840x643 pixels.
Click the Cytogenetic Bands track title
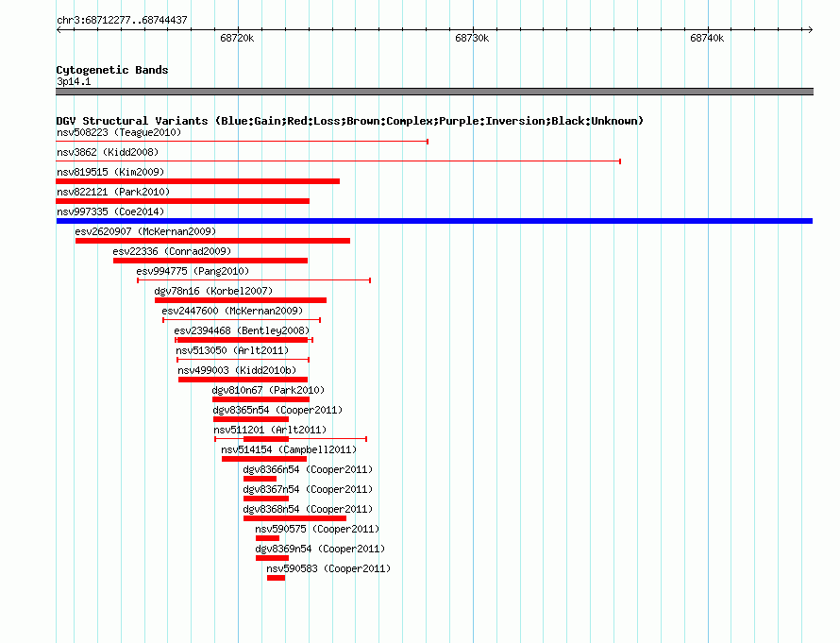click(112, 70)
